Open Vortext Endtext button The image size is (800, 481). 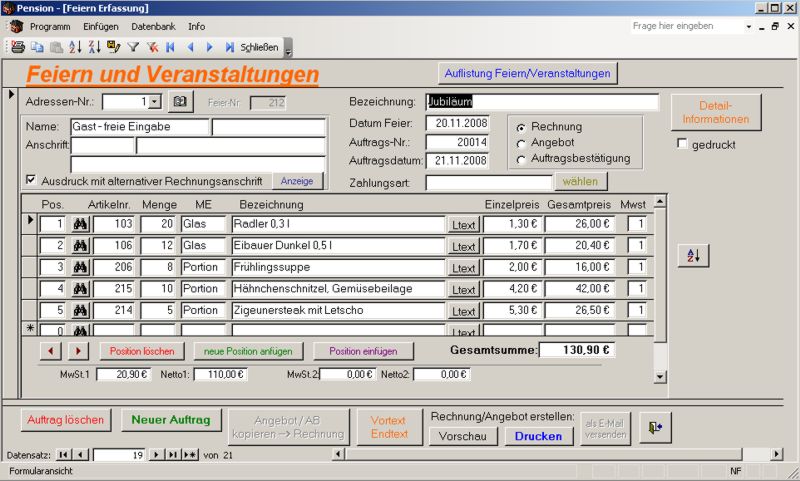point(389,427)
